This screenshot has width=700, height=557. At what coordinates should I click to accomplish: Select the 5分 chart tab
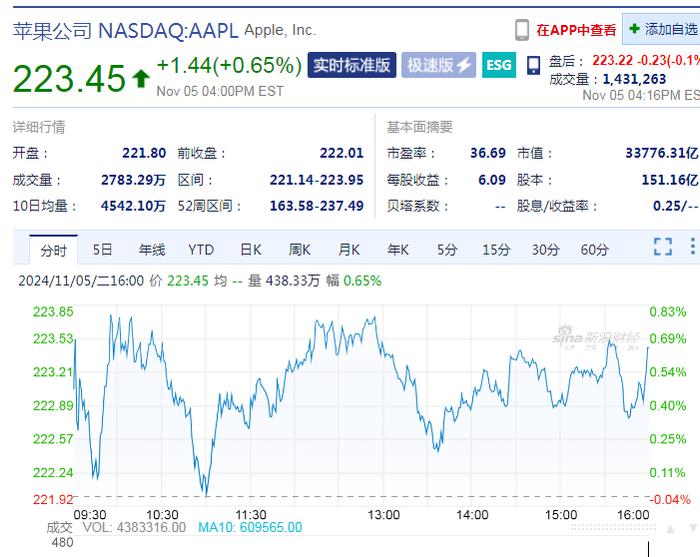tap(447, 249)
